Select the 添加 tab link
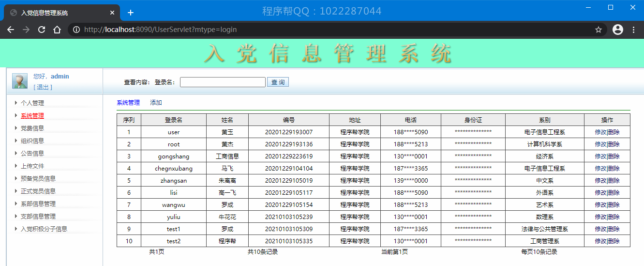Screen dimensions: 644x266 click(x=156, y=103)
